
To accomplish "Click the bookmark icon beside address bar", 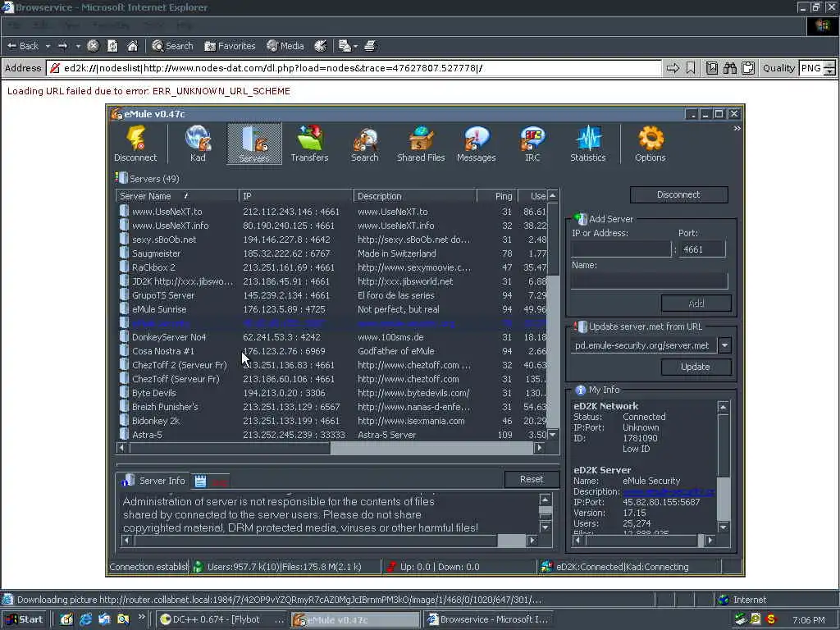I will click(691, 68).
